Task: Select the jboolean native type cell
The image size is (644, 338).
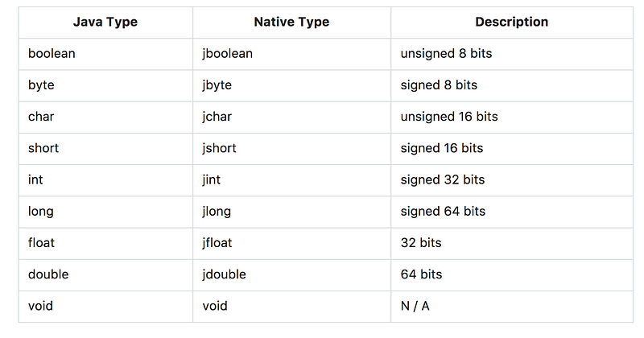Action: point(227,53)
